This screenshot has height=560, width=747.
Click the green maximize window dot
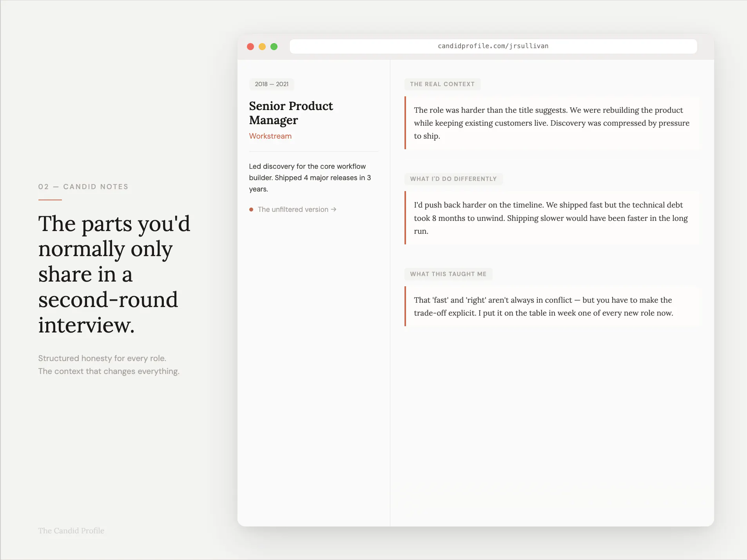pyautogui.click(x=274, y=47)
